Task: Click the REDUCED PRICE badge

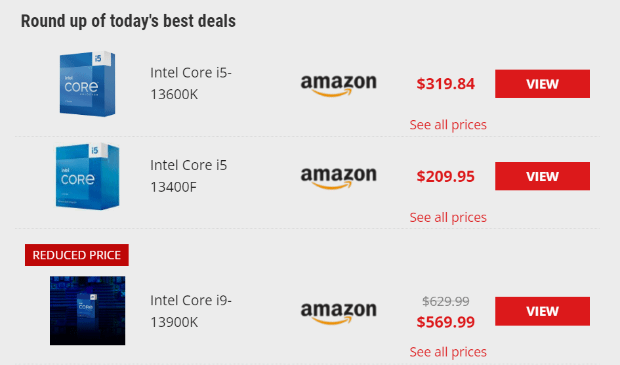Action: pyautogui.click(x=77, y=255)
